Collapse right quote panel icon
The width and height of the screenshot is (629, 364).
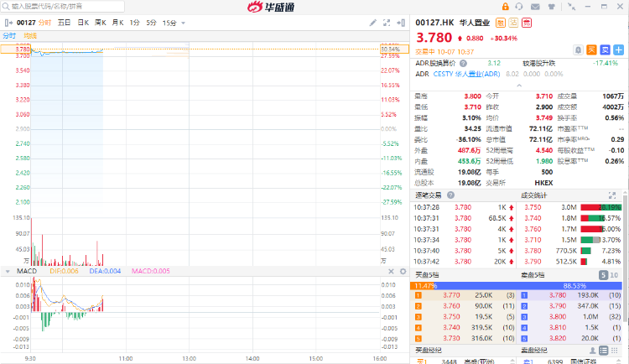pos(401,23)
